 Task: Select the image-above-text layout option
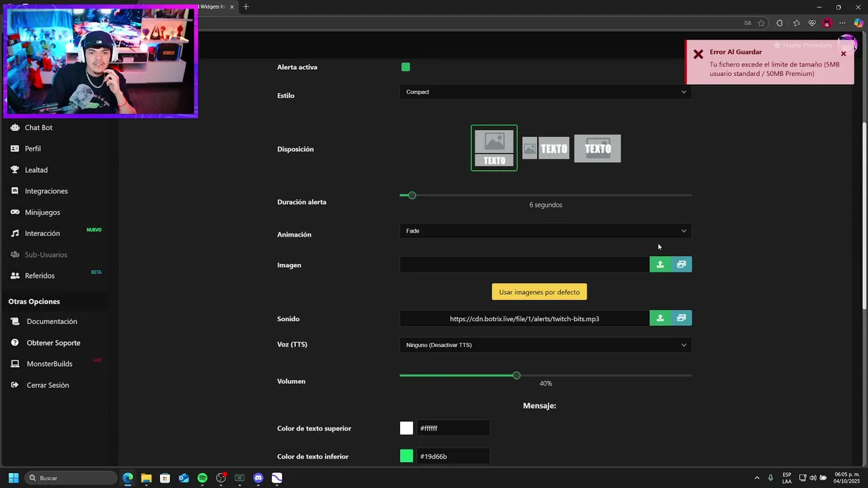[494, 148]
